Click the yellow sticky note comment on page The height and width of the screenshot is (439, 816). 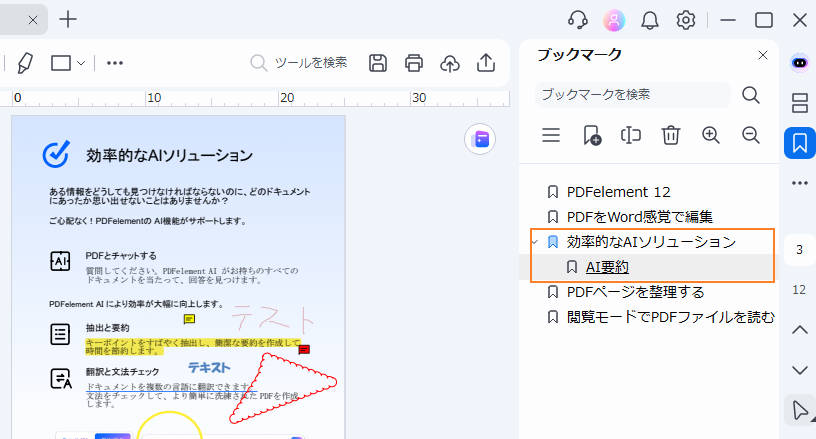[x=189, y=319]
